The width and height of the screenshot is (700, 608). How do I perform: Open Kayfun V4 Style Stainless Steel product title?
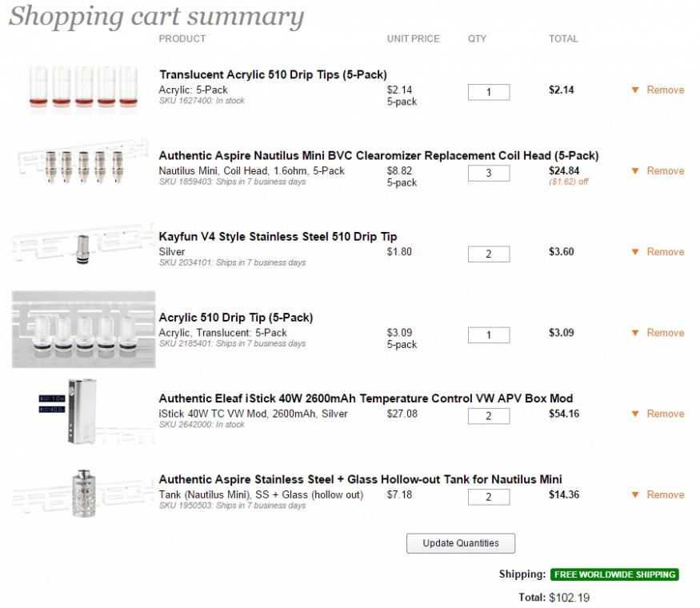278,237
